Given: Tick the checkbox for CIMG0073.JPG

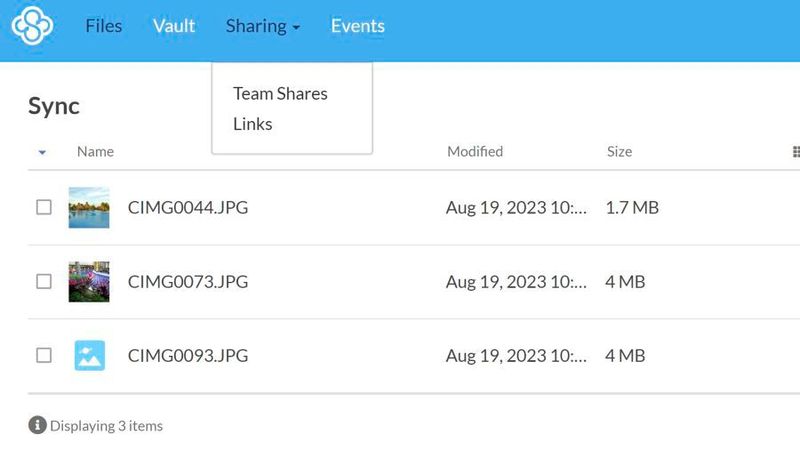Looking at the screenshot, I should (x=44, y=282).
